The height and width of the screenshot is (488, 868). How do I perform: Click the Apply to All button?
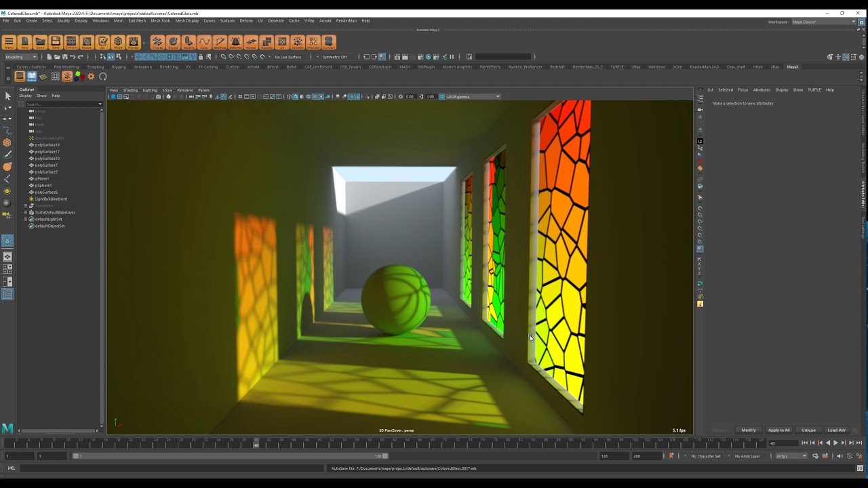[778, 430]
